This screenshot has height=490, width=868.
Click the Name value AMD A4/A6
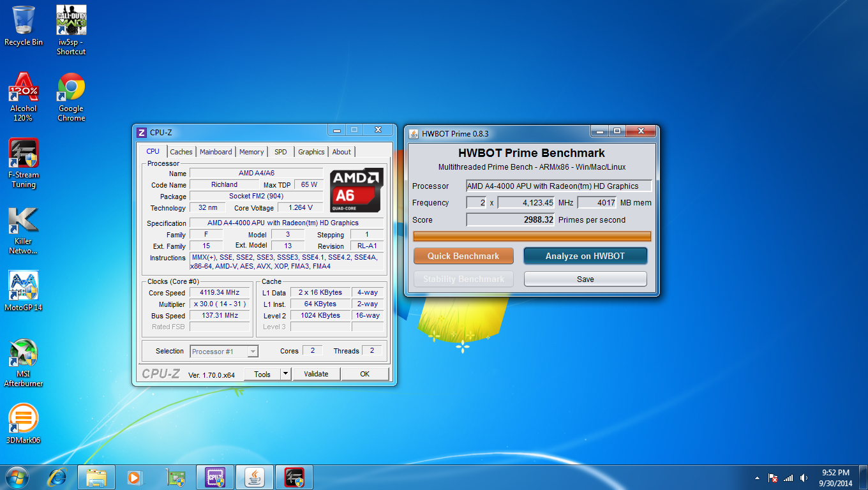click(257, 173)
